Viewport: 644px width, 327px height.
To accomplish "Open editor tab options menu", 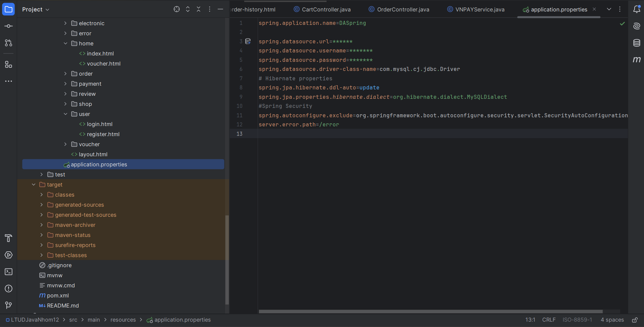I will click(x=620, y=9).
